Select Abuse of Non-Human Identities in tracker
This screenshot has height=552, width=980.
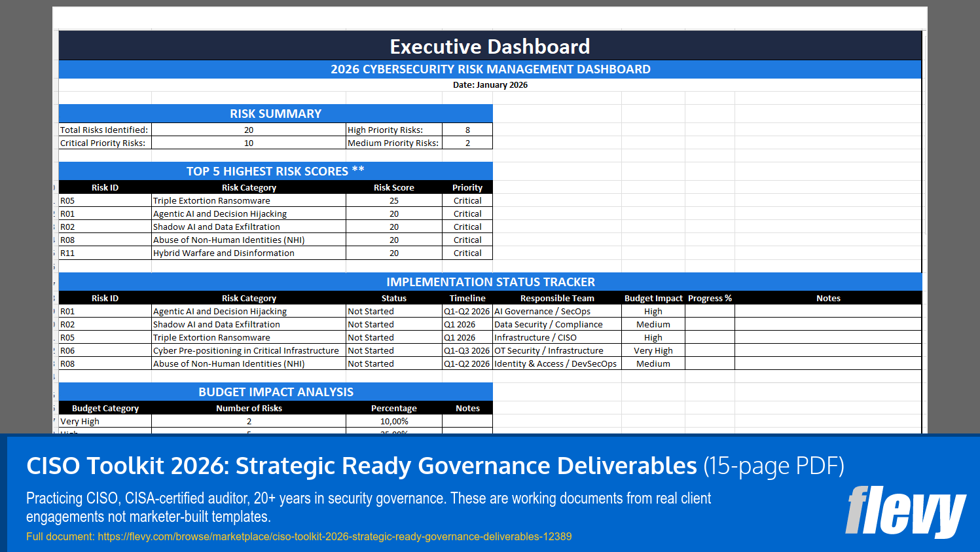click(x=249, y=363)
